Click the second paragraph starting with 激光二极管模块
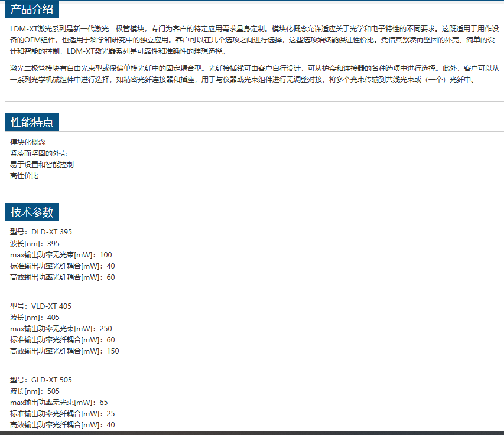504x435 pixels. (x=254, y=74)
